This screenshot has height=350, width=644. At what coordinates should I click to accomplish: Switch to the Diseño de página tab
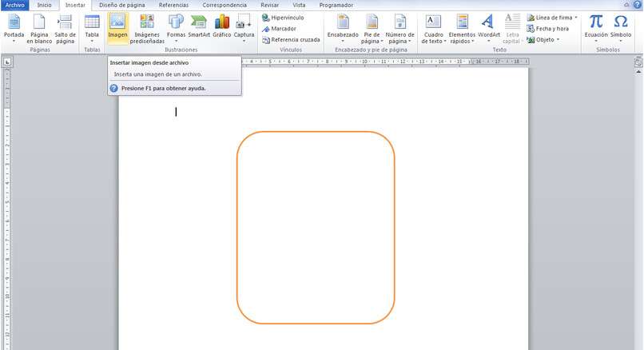(122, 6)
